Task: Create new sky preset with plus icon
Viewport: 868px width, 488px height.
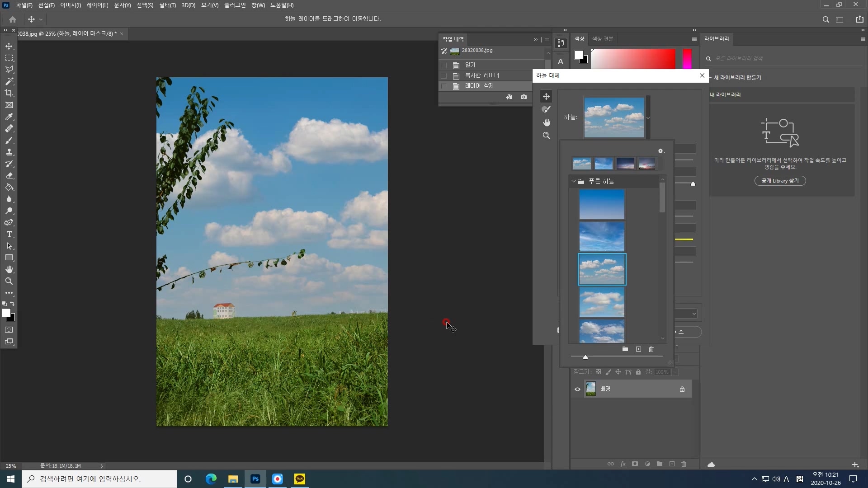Action: 638,349
